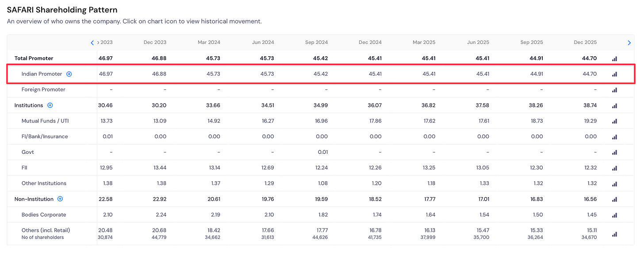Click Institutions value 38.74 for Dec 2025

590,105
